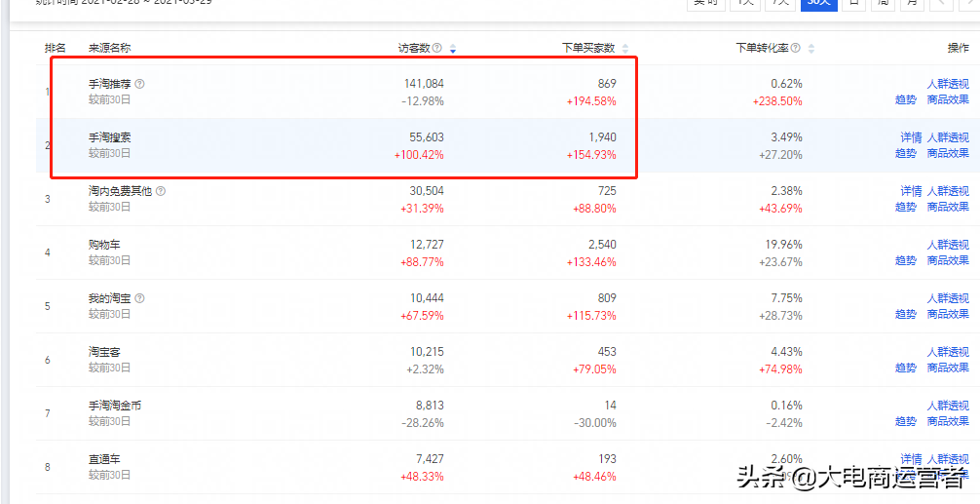The image size is (980, 504).
Task: Click the 操作 column header
Action: click(959, 48)
